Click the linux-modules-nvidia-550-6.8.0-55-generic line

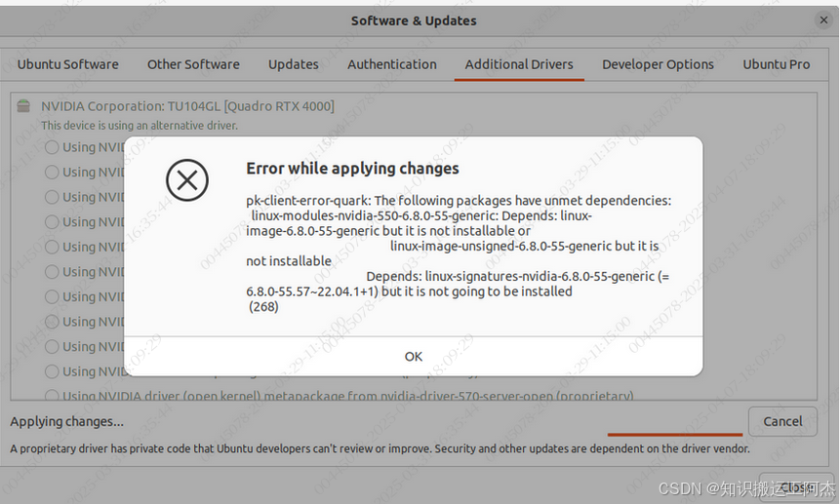click(x=421, y=215)
